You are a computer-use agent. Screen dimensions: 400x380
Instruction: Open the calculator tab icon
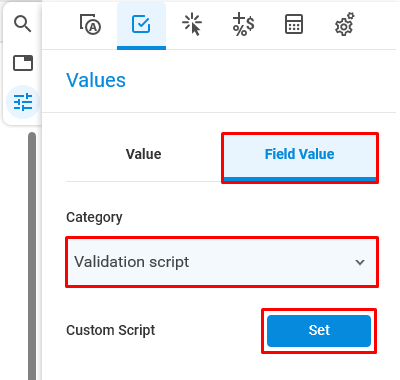(x=294, y=24)
